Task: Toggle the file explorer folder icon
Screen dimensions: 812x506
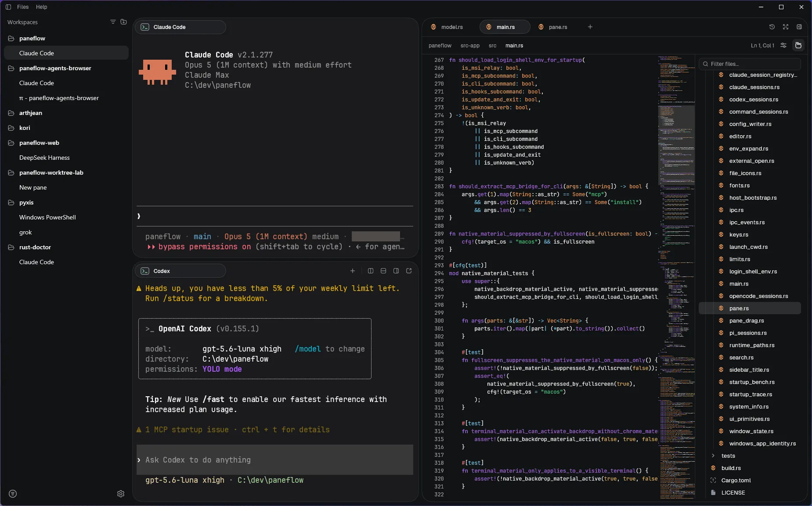Action: (798, 45)
